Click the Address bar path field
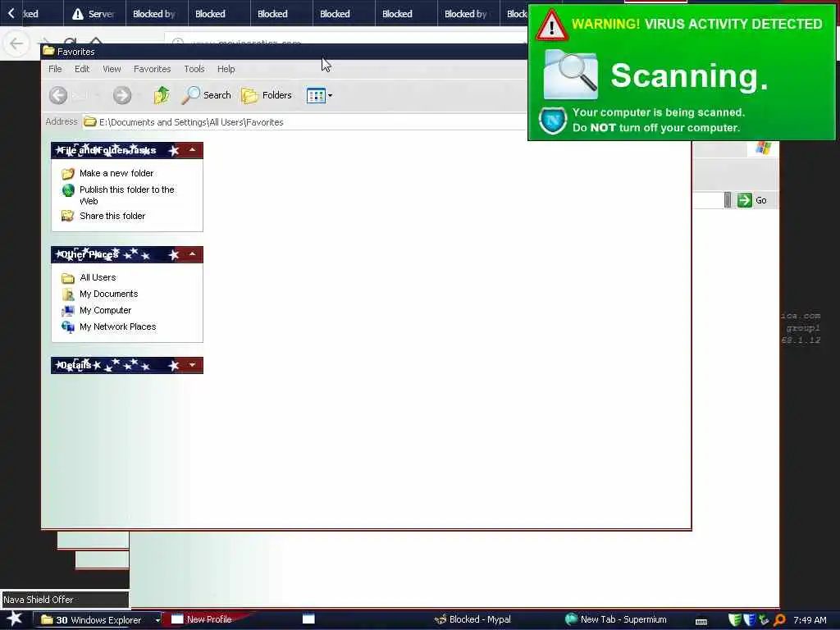This screenshot has width=840, height=630. [x=304, y=122]
